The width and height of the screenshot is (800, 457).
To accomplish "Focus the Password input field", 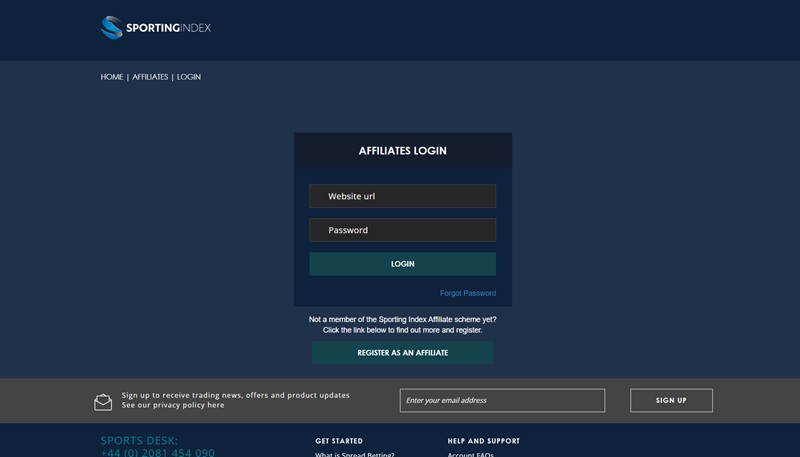I will [x=403, y=230].
